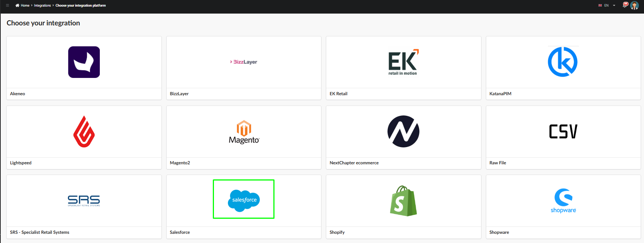Click the NextChapter ecommerce card label

pyautogui.click(x=354, y=163)
